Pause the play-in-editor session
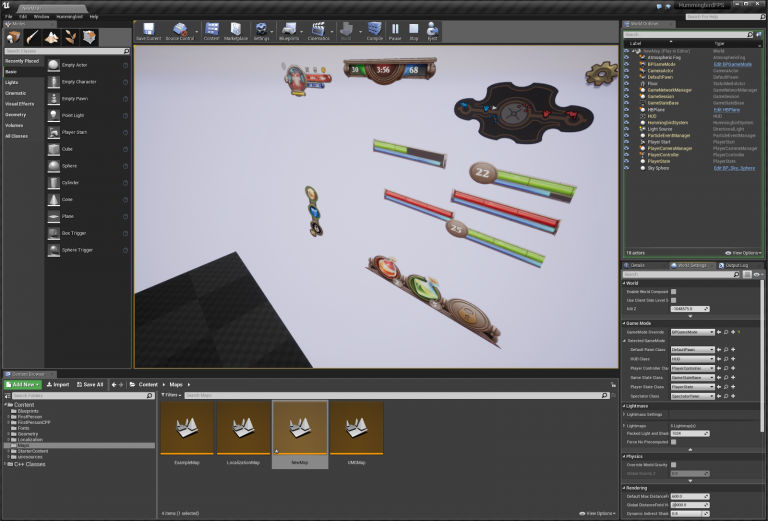Viewport: 768px width, 521px height. tap(395, 31)
